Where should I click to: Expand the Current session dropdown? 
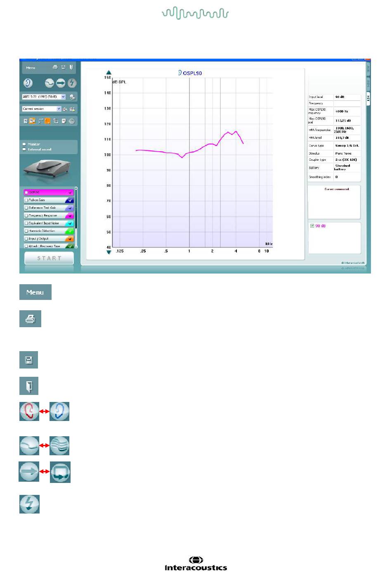[59, 109]
